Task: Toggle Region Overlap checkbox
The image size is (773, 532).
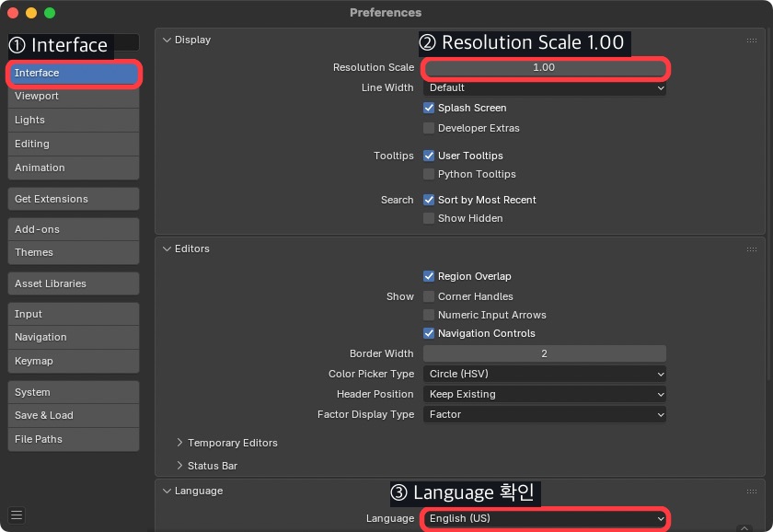Action: pyautogui.click(x=429, y=276)
